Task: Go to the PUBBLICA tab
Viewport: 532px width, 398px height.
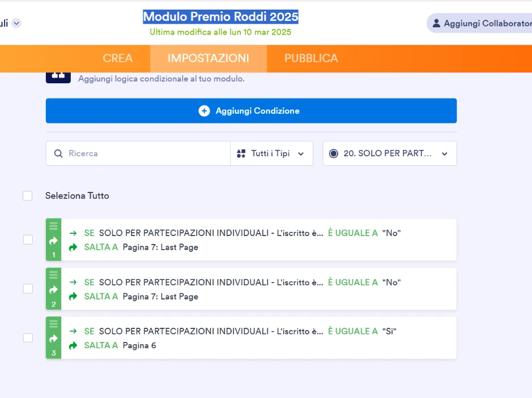Action: [311, 58]
